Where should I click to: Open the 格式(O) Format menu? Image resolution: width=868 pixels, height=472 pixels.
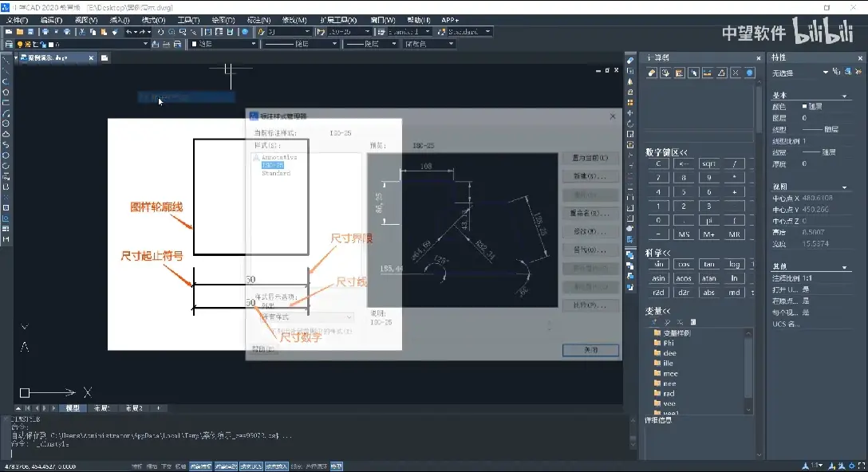point(153,20)
